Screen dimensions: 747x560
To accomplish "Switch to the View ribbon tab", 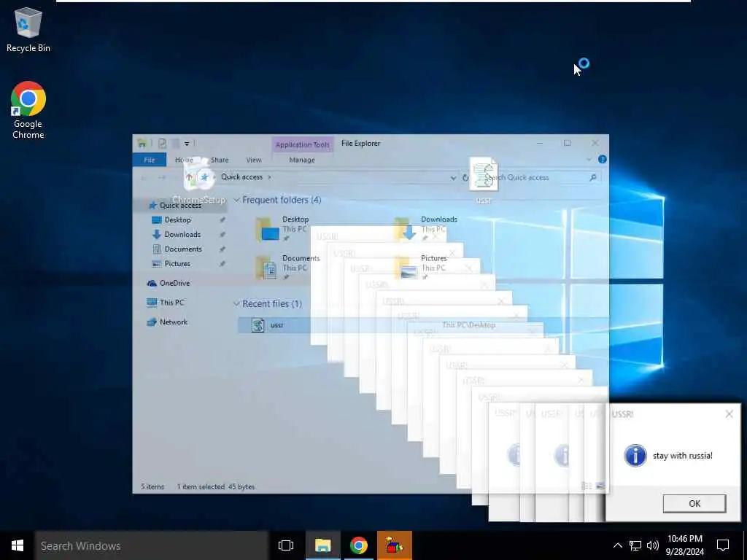I will coord(253,160).
